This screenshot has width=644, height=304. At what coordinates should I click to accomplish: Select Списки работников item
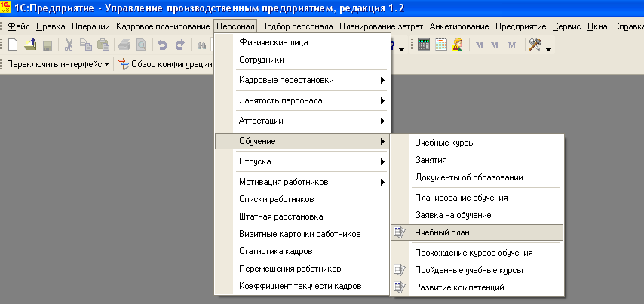[302, 200]
